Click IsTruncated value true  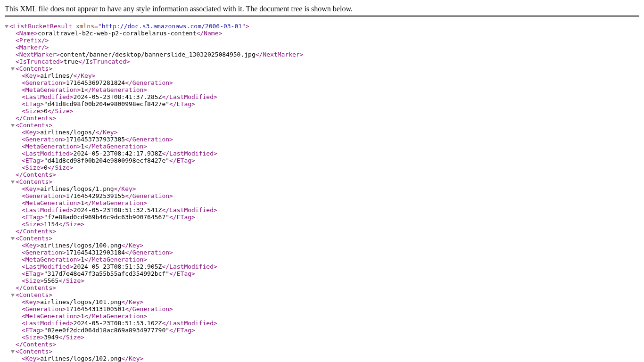71,62
